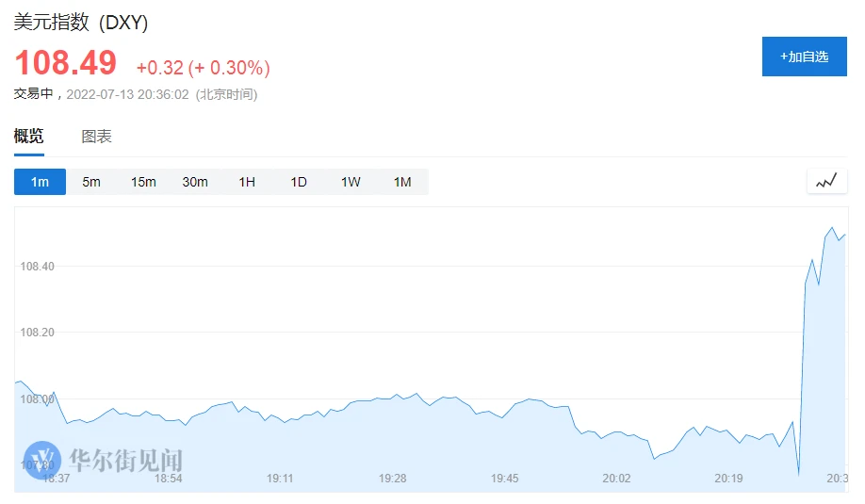Open the 图表 tab
This screenshot has width=865, height=504.
coord(96,137)
